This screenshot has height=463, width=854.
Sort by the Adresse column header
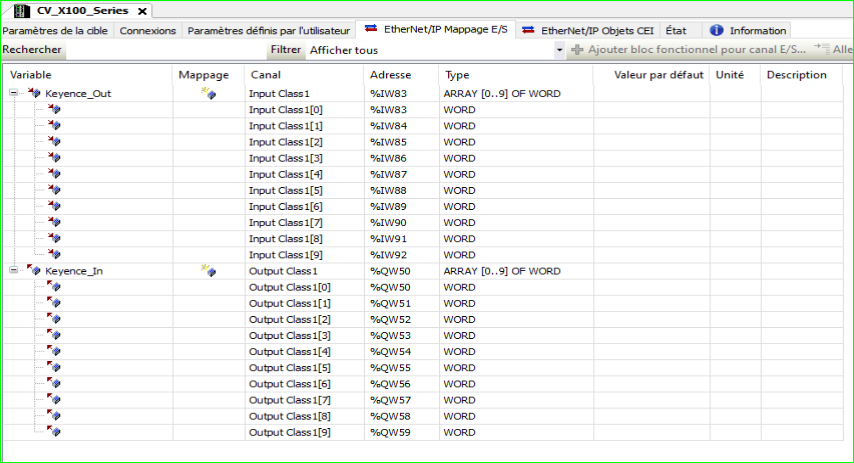coord(391,75)
